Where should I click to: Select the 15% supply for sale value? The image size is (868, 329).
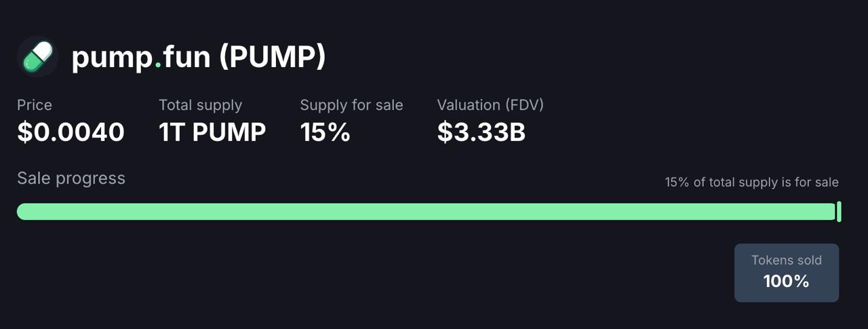pos(325,132)
